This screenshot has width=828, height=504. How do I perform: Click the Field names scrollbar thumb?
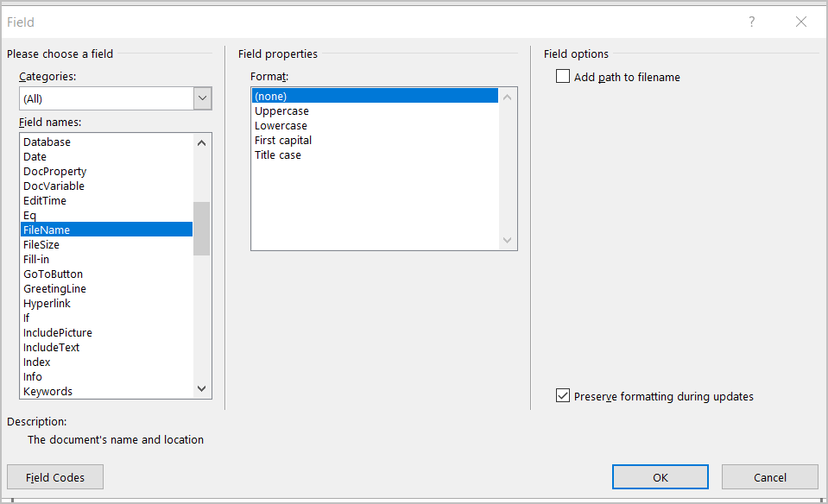(201, 229)
